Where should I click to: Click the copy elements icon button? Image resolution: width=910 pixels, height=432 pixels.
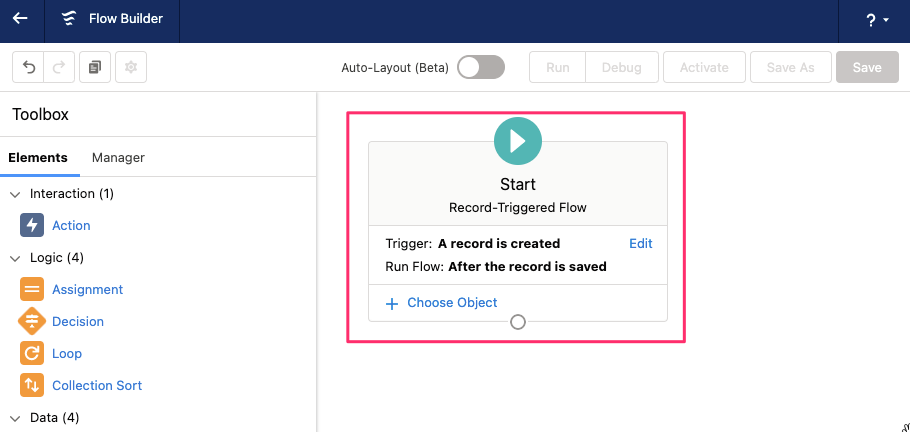pyautogui.click(x=95, y=67)
